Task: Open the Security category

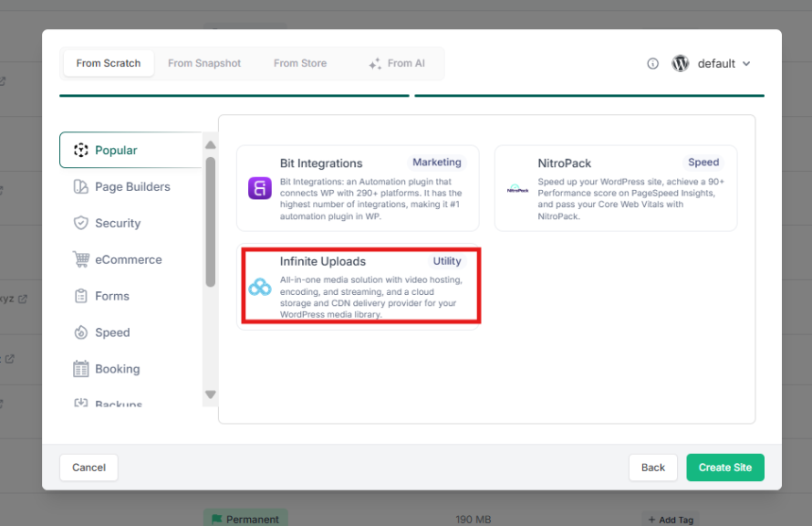Action: coord(108,223)
